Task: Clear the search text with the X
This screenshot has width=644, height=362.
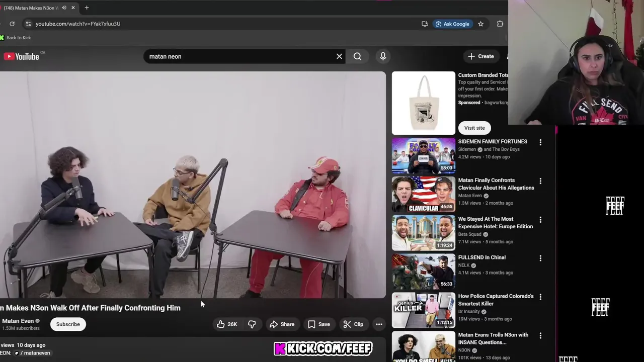Action: tap(339, 56)
